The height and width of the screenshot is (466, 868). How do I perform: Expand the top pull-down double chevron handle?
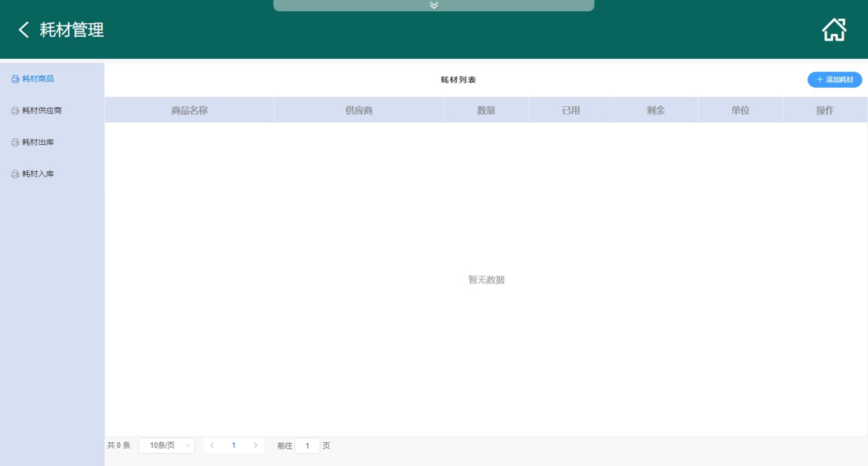[x=434, y=5]
